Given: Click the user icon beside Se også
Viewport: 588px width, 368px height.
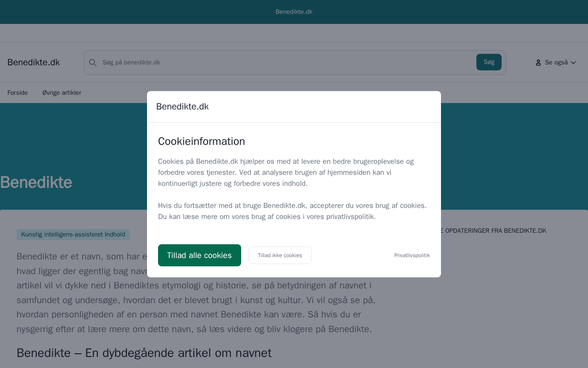Looking at the screenshot, I should click(538, 63).
